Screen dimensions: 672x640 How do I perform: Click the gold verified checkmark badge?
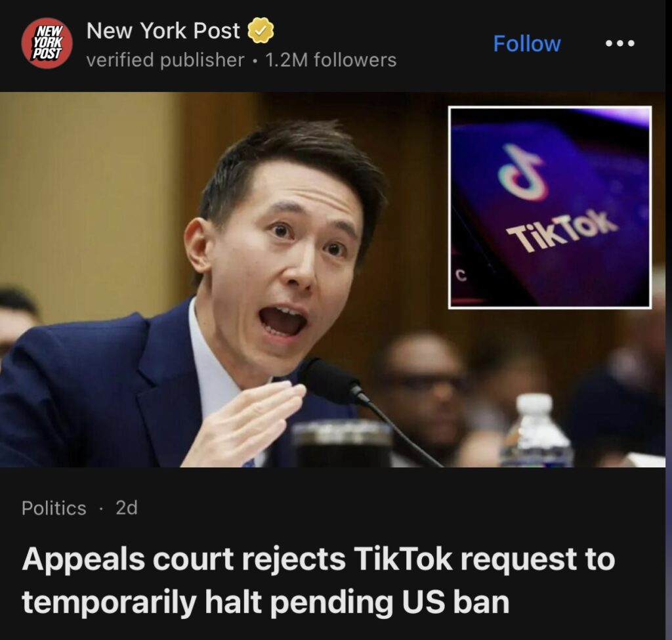(261, 30)
